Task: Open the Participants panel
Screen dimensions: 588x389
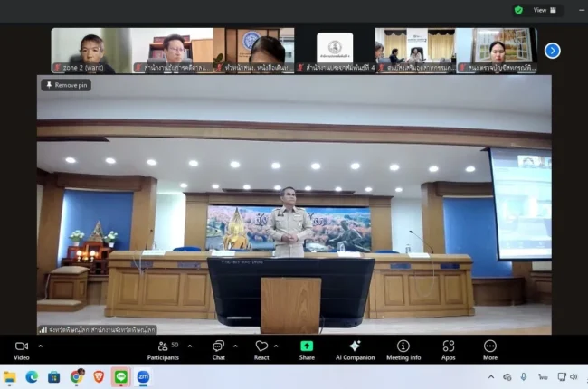Action: point(165,349)
